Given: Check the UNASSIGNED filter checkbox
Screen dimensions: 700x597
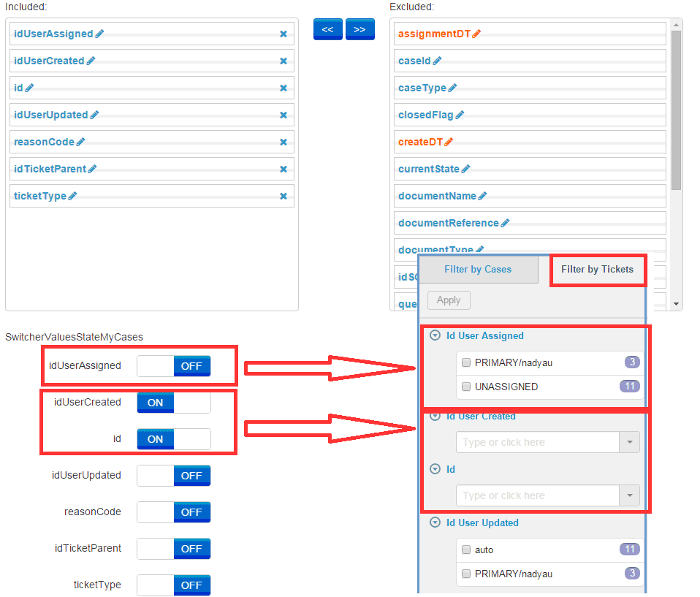Looking at the screenshot, I should click(466, 387).
